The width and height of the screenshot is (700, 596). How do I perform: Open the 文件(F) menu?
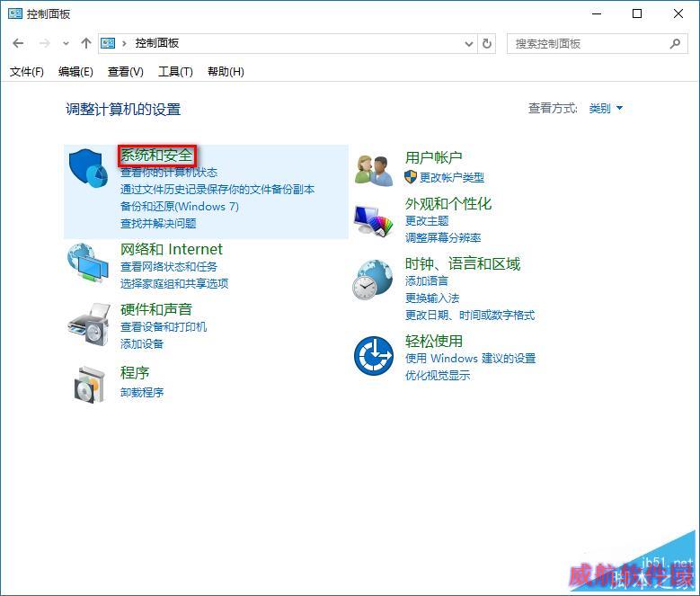click(x=27, y=71)
